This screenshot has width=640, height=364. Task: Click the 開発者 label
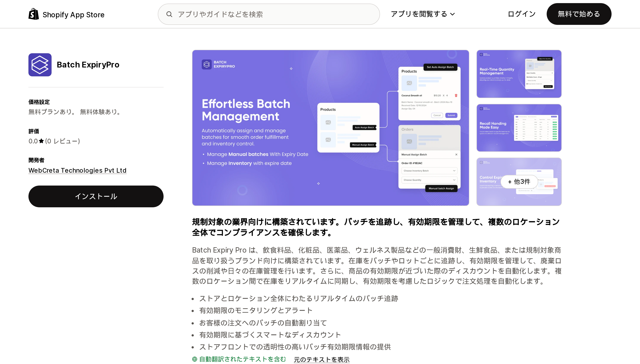(x=36, y=160)
